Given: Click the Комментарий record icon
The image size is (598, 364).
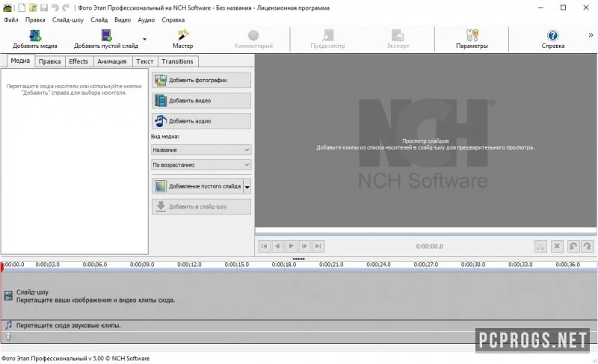Looking at the screenshot, I should click(253, 35).
